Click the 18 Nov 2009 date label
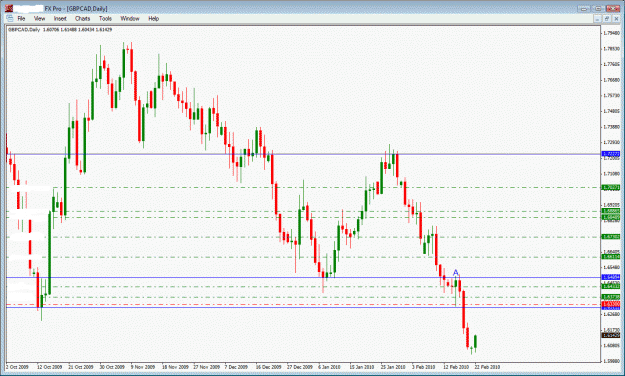Screen dimensions: 625x376 tap(175, 367)
